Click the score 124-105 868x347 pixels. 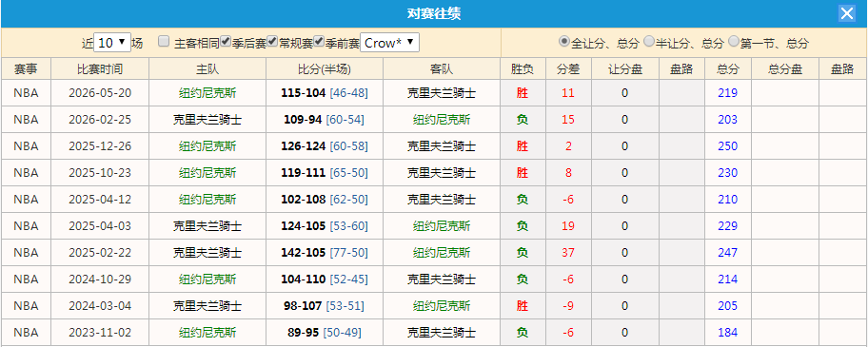point(304,226)
